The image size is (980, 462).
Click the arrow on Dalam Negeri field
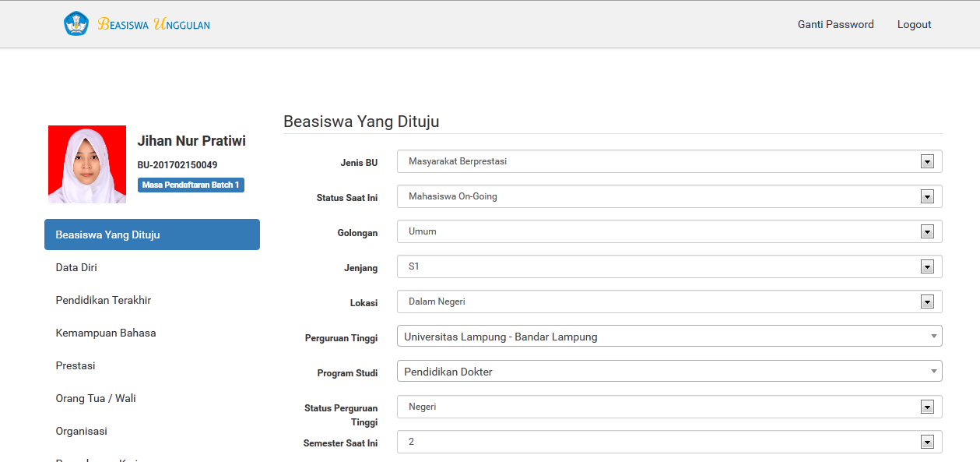pos(927,302)
